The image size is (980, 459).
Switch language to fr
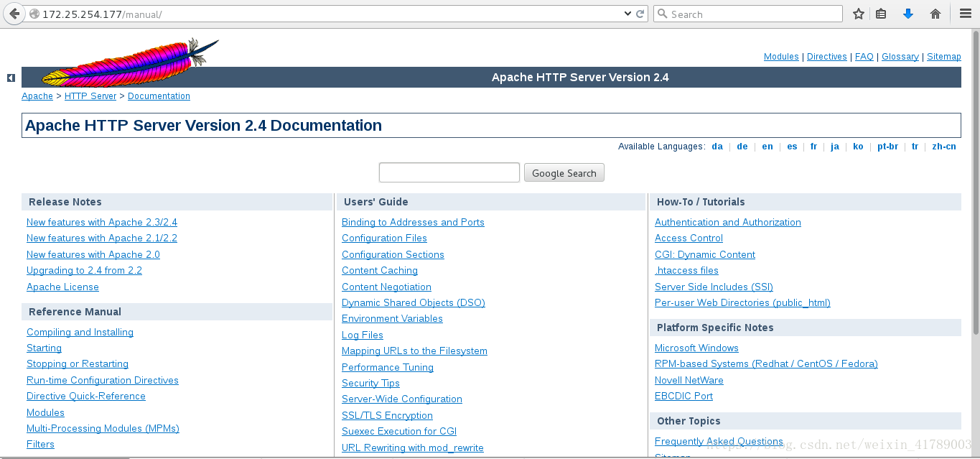[813, 147]
